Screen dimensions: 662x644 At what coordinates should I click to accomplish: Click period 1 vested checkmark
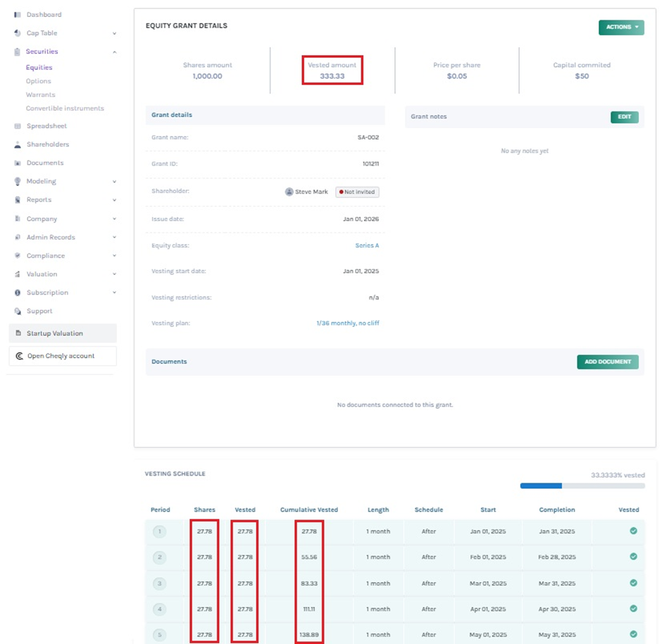(x=633, y=531)
